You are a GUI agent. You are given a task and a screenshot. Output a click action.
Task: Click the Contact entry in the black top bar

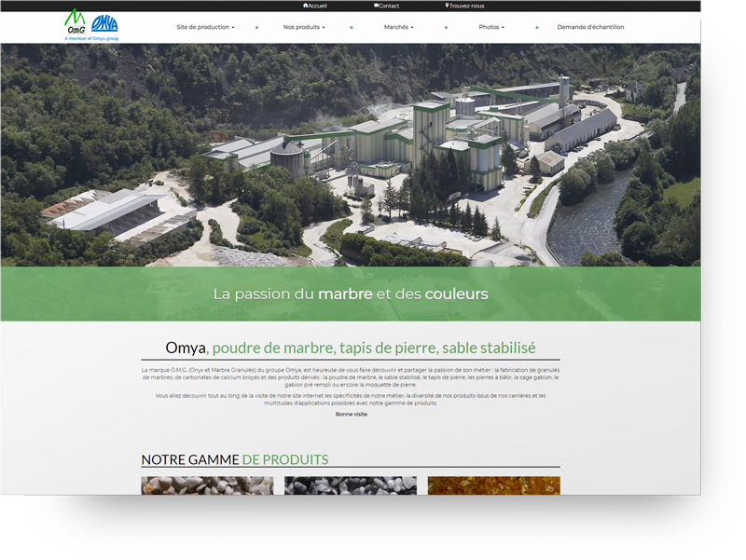[389, 5]
